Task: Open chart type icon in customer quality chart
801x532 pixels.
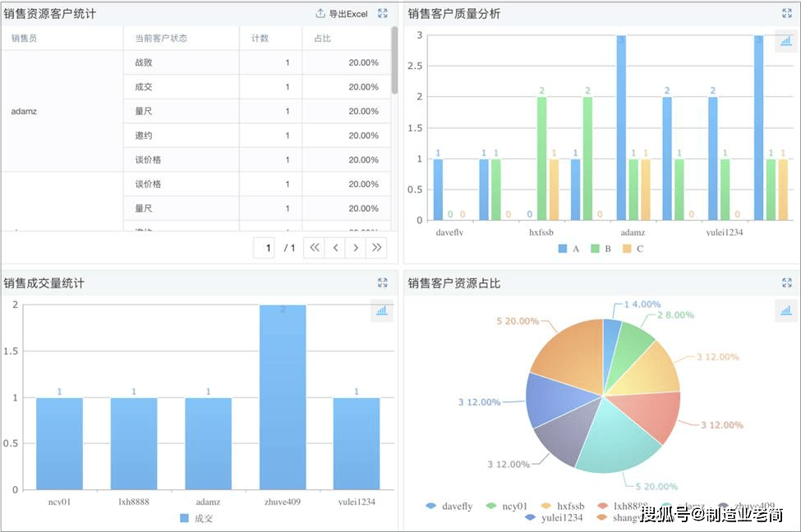Action: click(785, 41)
